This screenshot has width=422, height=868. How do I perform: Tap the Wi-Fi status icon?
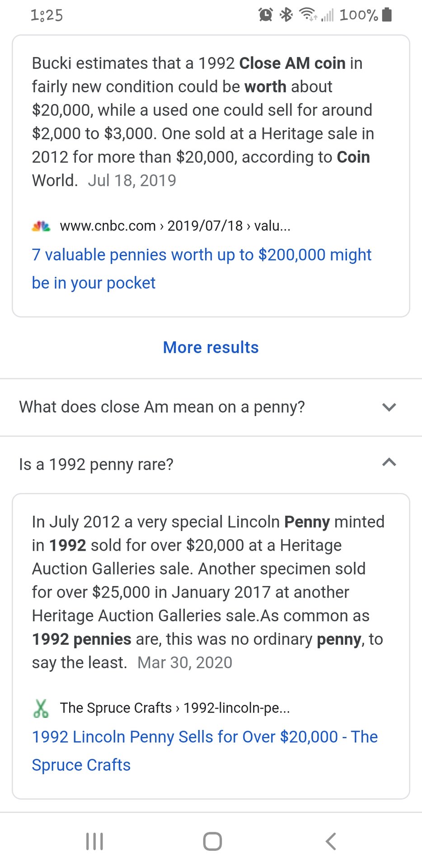[308, 15]
